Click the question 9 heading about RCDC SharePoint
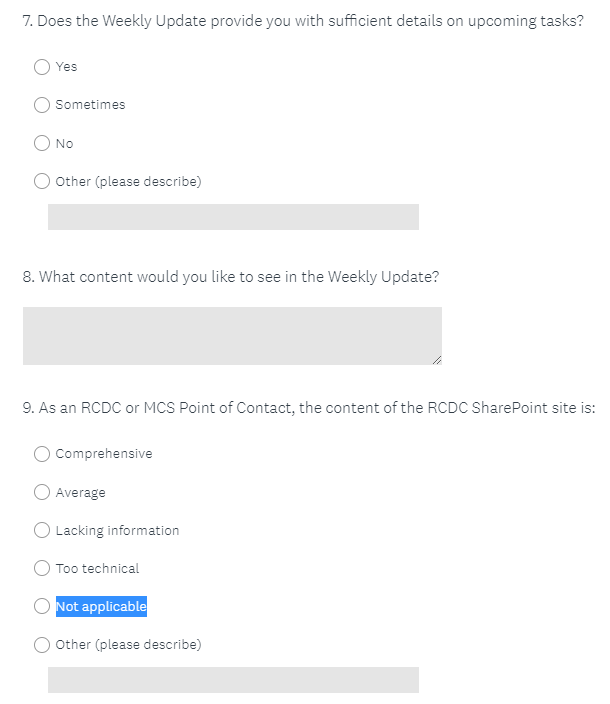Image resolution: width=610 pixels, height=704 pixels. pos(308,408)
